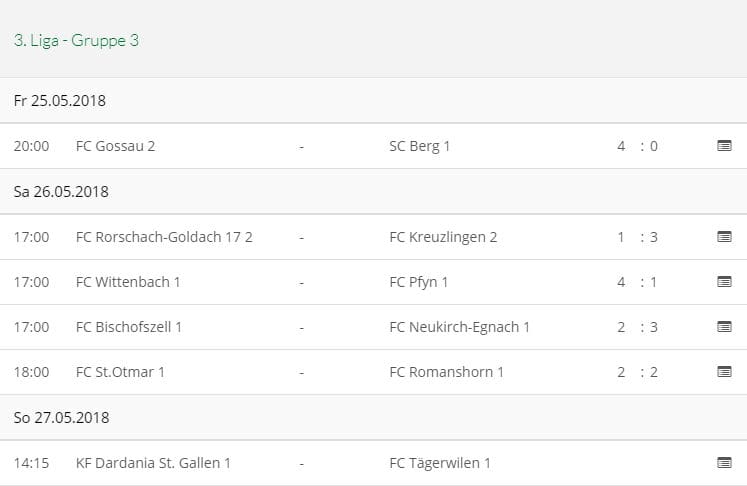
Task: Select team FC Gossau 2
Action: [115, 146]
